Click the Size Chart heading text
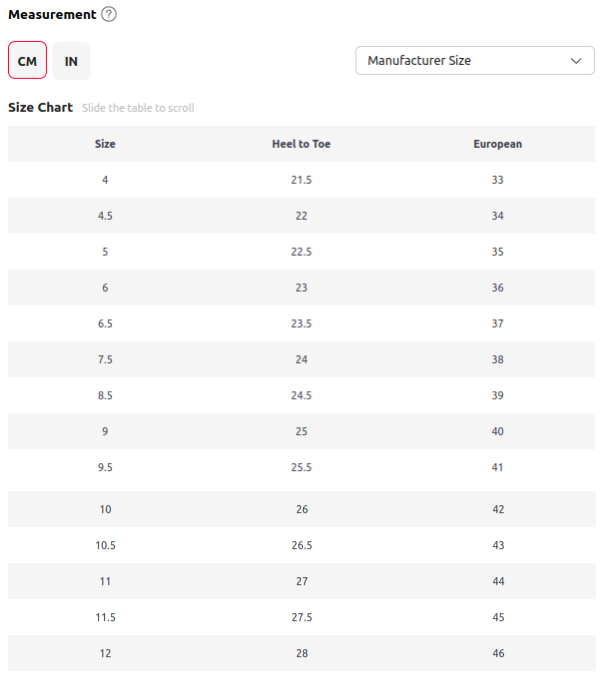The height and width of the screenshot is (676, 603). 41,107
